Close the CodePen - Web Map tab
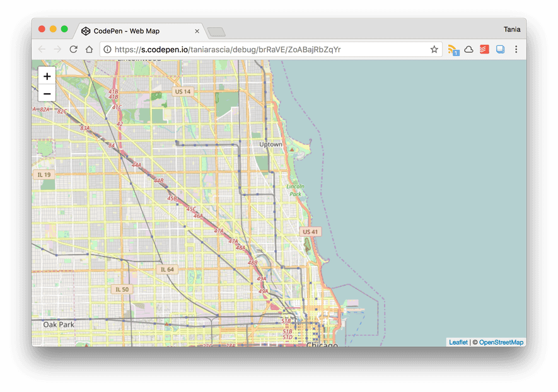Screen dimensions: 558x392 tap(197, 31)
